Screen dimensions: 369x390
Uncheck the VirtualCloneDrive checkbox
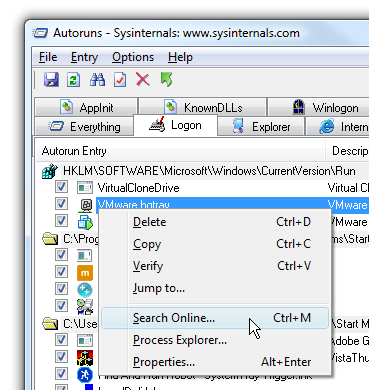point(61,187)
